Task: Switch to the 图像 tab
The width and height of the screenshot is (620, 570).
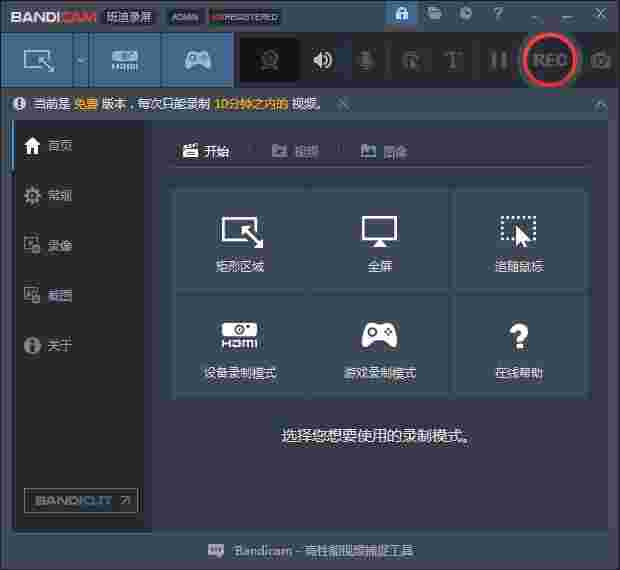Action: (384, 151)
